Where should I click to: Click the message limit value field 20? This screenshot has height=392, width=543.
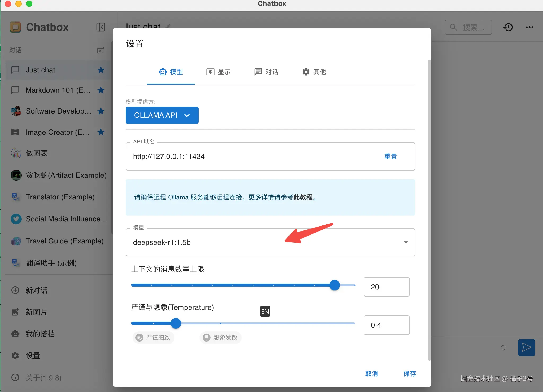tap(387, 287)
